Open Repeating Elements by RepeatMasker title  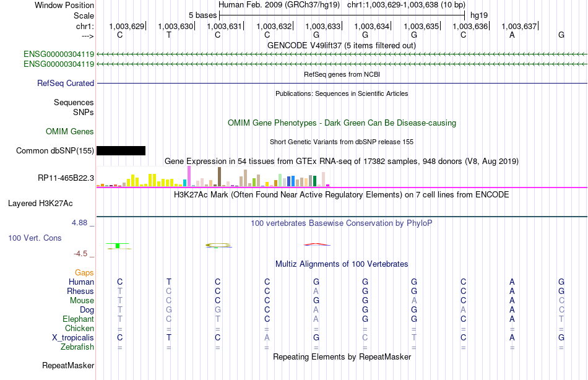[x=342, y=356]
